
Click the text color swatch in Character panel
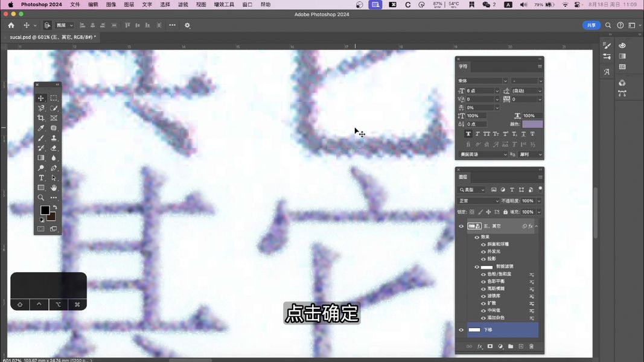532,124
